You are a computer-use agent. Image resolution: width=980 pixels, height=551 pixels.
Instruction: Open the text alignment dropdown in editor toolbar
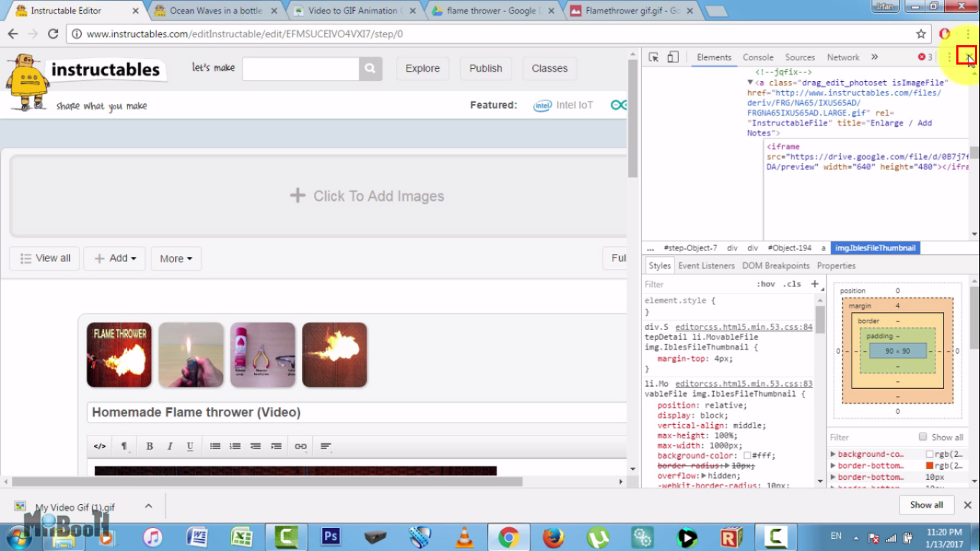pos(326,446)
